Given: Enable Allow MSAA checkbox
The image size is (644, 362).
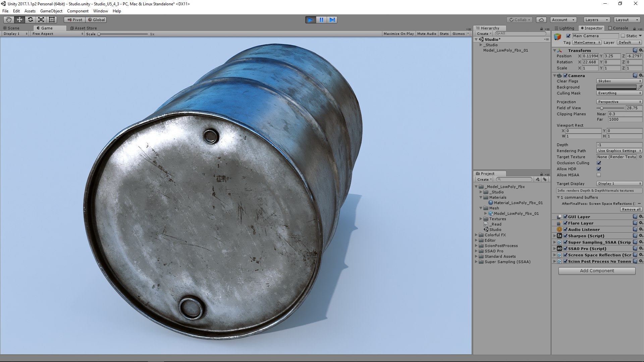Looking at the screenshot, I should pyautogui.click(x=599, y=175).
